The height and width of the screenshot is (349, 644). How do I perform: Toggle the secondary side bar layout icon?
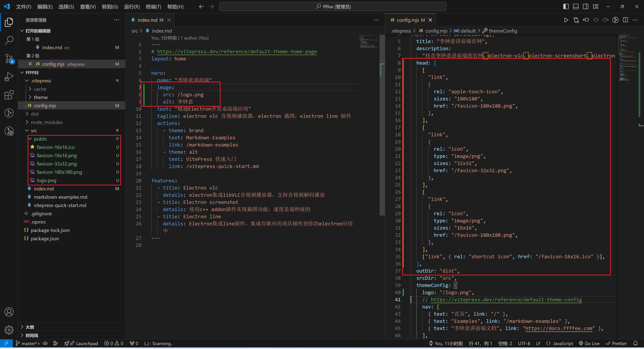586,7
